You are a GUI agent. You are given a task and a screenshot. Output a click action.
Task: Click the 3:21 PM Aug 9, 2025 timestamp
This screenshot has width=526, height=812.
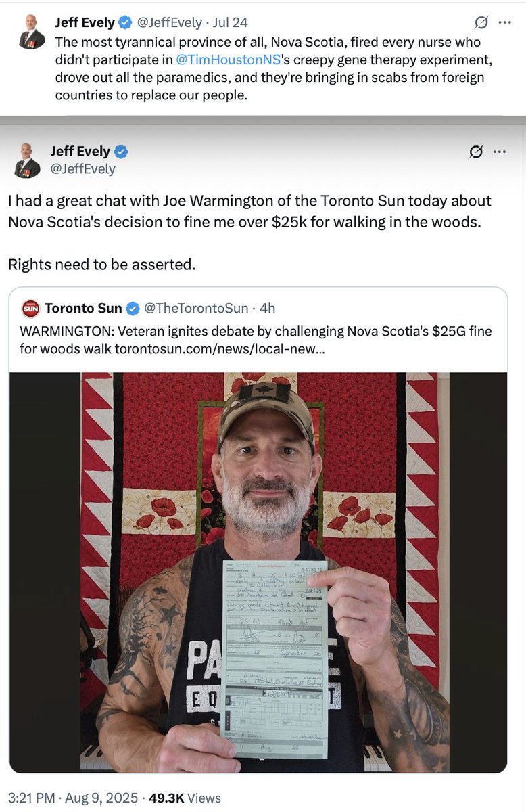point(73,798)
